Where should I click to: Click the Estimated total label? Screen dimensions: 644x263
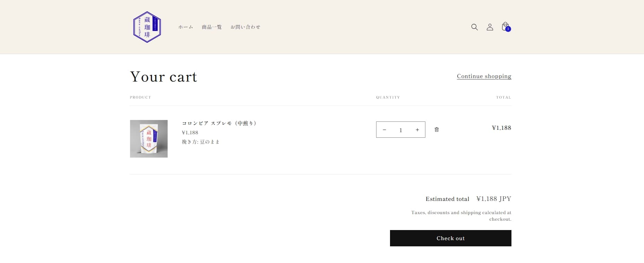click(x=447, y=199)
